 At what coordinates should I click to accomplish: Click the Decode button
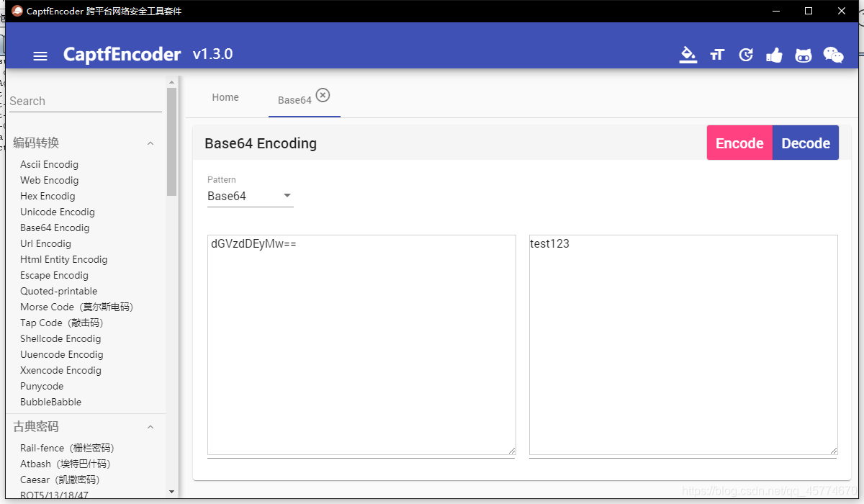click(806, 143)
